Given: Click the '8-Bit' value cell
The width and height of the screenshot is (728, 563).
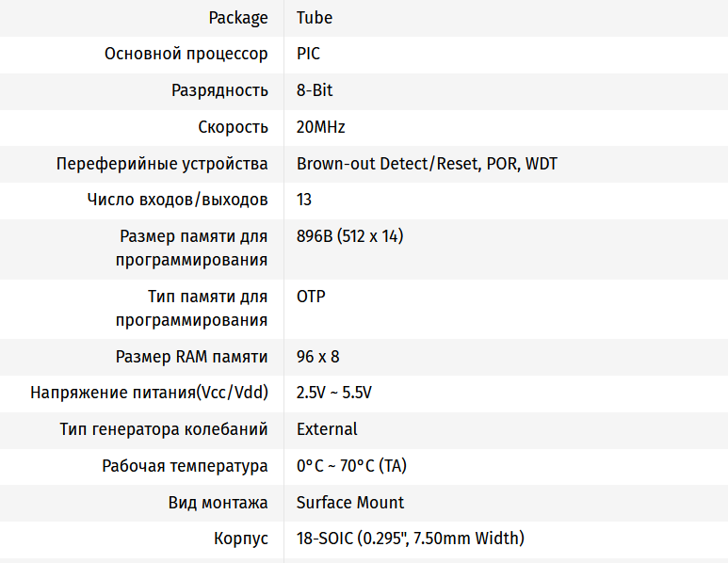Looking at the screenshot, I should click(x=315, y=90).
